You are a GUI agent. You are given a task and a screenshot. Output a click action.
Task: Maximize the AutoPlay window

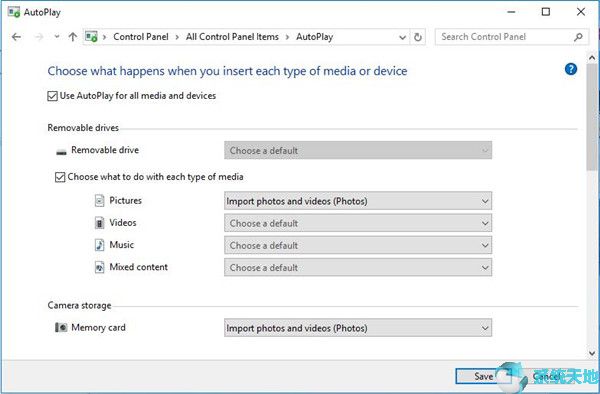(546, 12)
